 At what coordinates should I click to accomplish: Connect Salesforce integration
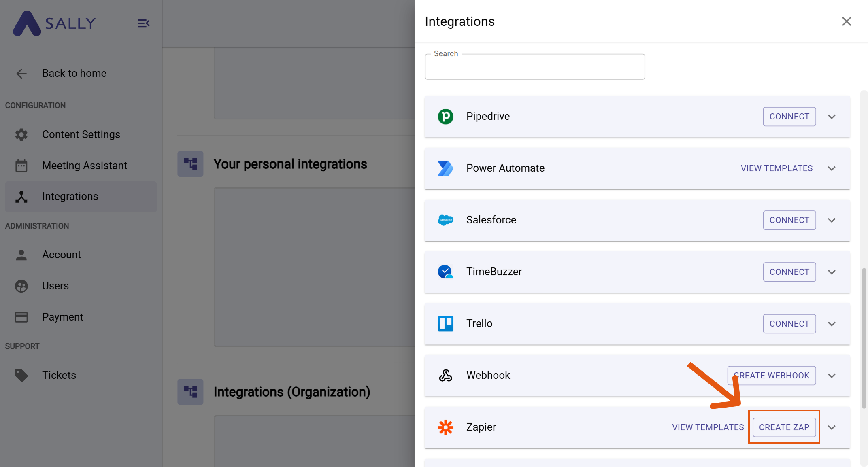point(789,220)
